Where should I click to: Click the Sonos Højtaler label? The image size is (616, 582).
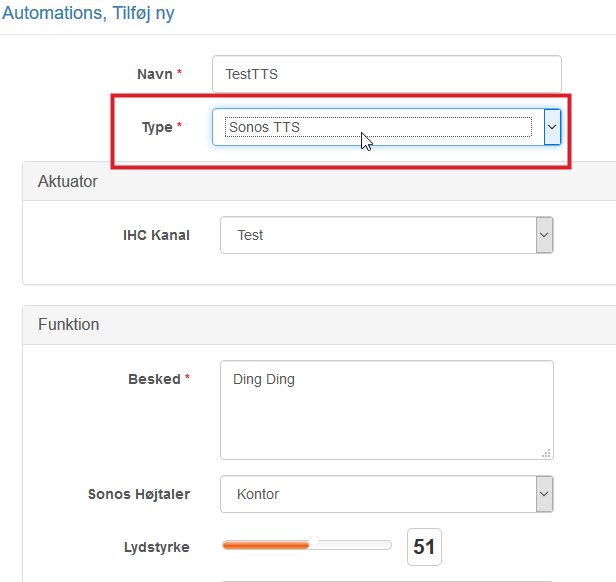tap(139, 494)
